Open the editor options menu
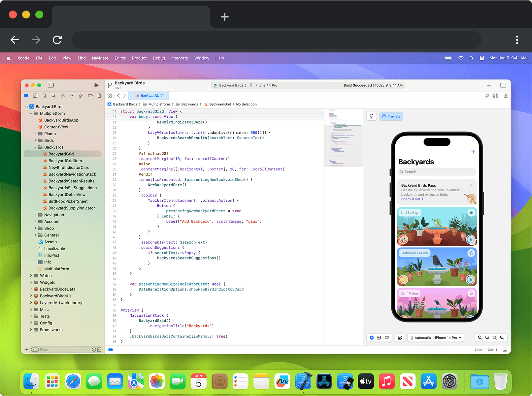This screenshot has height=396, width=532. (495, 96)
